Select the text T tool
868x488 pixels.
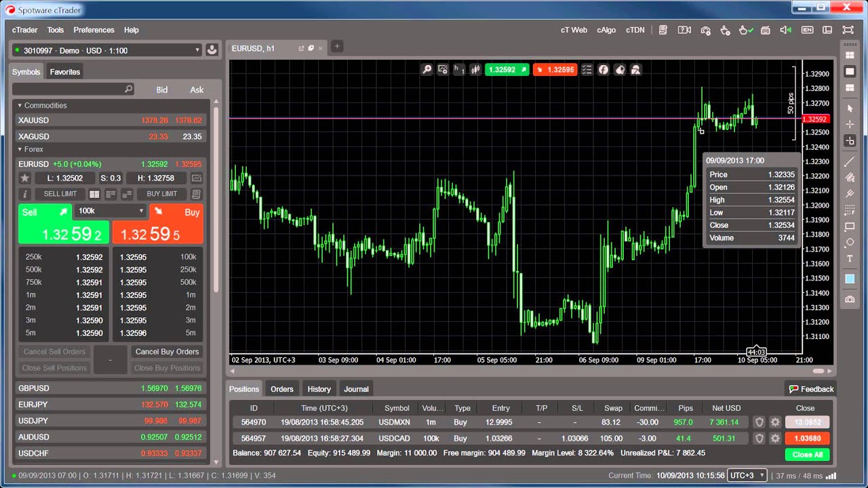coord(850,259)
